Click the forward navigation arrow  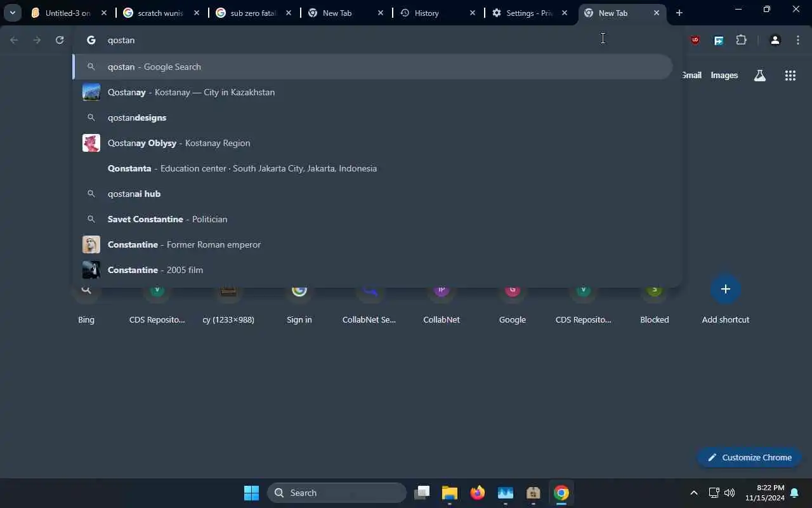[x=37, y=40]
